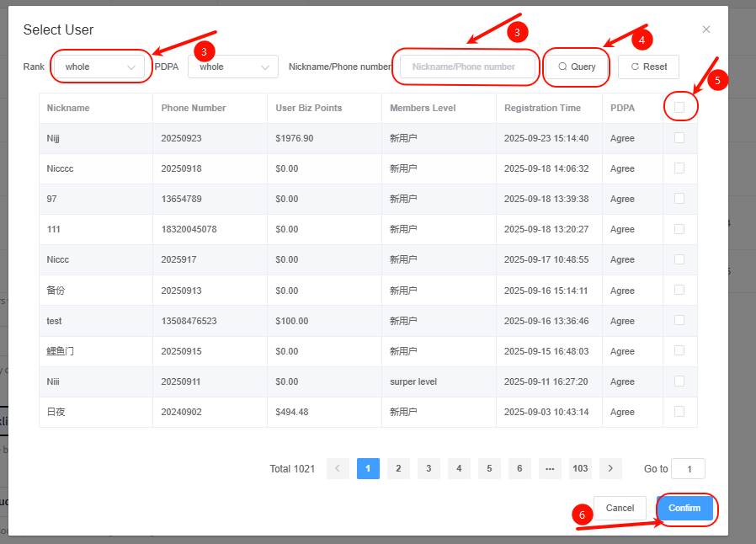The height and width of the screenshot is (544, 756).
Task: Close the Select User dialog
Action: coord(705,29)
